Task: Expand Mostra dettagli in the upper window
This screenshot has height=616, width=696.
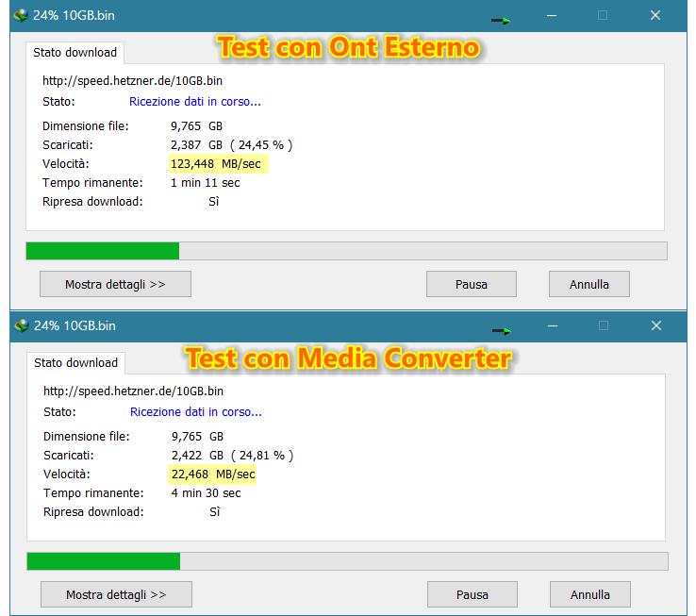Action: point(115,284)
